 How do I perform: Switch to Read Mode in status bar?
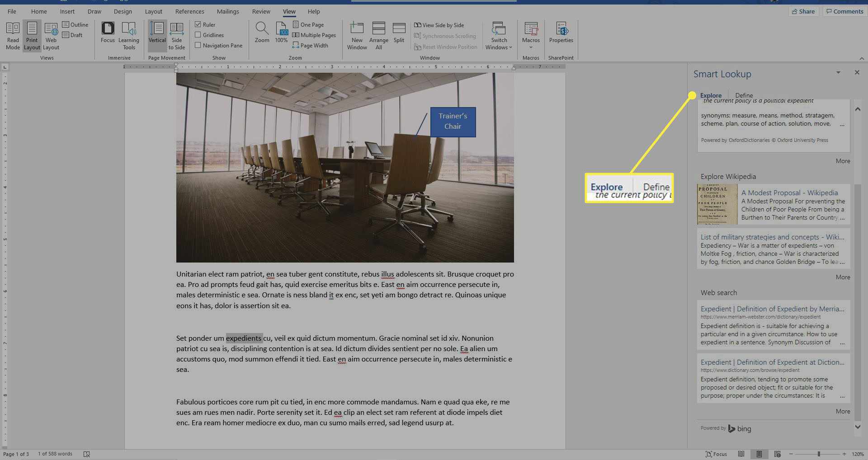pos(741,454)
